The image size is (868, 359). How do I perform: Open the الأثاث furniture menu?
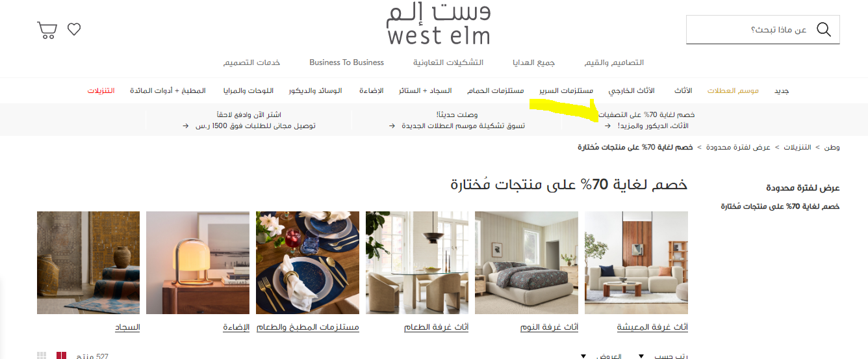coord(683,90)
